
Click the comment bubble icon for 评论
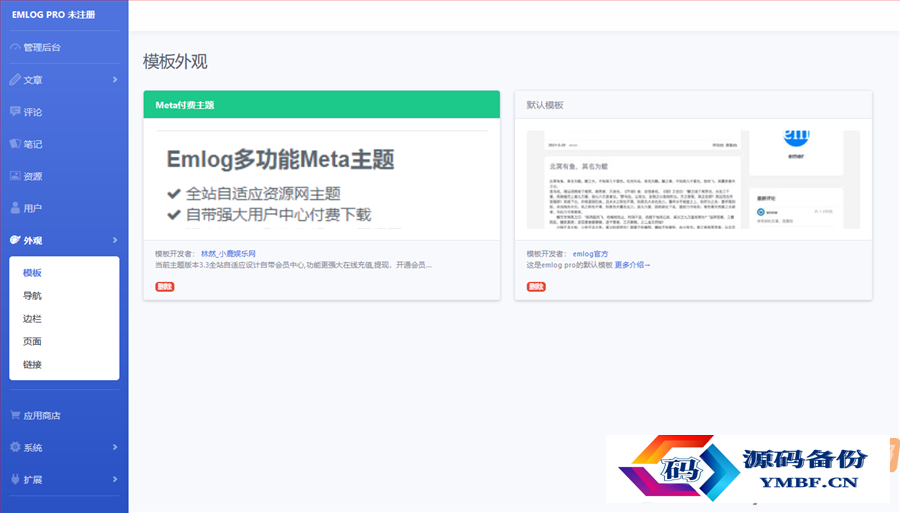(x=15, y=111)
